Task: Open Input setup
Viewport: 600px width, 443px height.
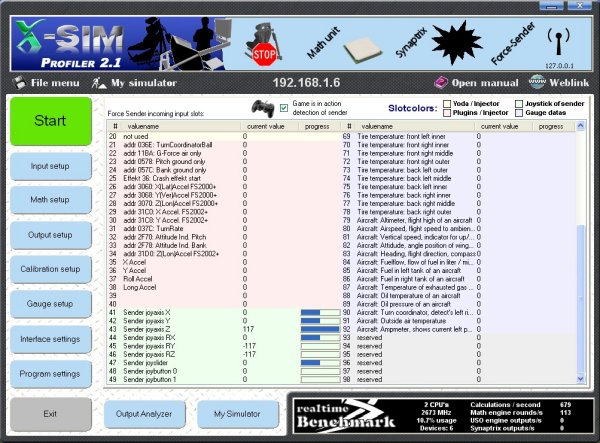Action: [51, 166]
